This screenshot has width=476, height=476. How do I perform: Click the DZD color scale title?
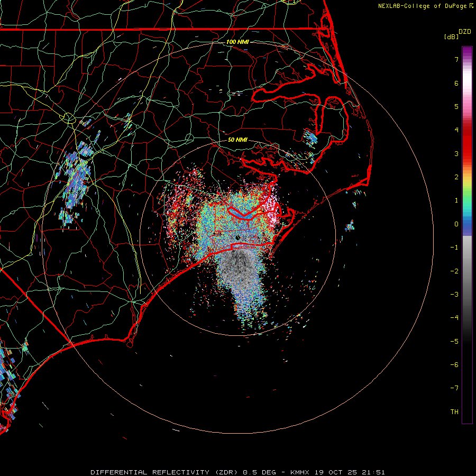pyautogui.click(x=465, y=32)
